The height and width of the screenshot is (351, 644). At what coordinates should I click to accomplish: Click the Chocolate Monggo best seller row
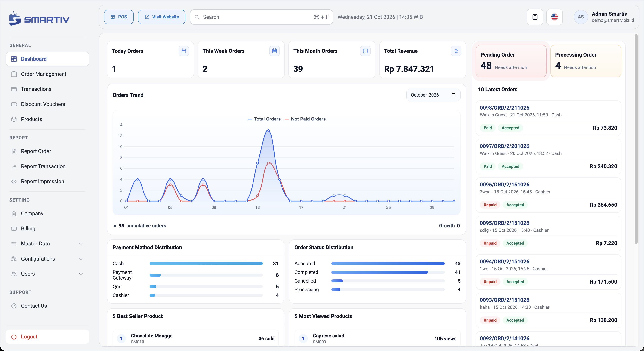click(195, 338)
